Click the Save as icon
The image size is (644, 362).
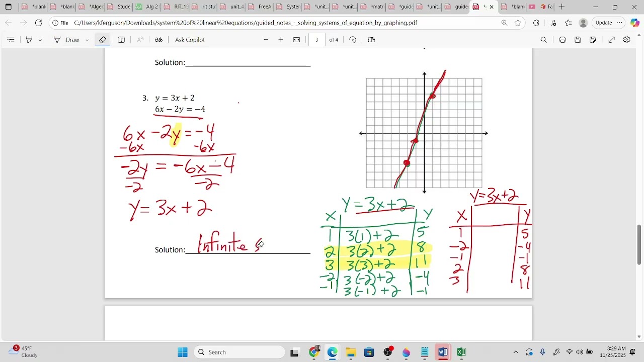[x=594, y=40]
